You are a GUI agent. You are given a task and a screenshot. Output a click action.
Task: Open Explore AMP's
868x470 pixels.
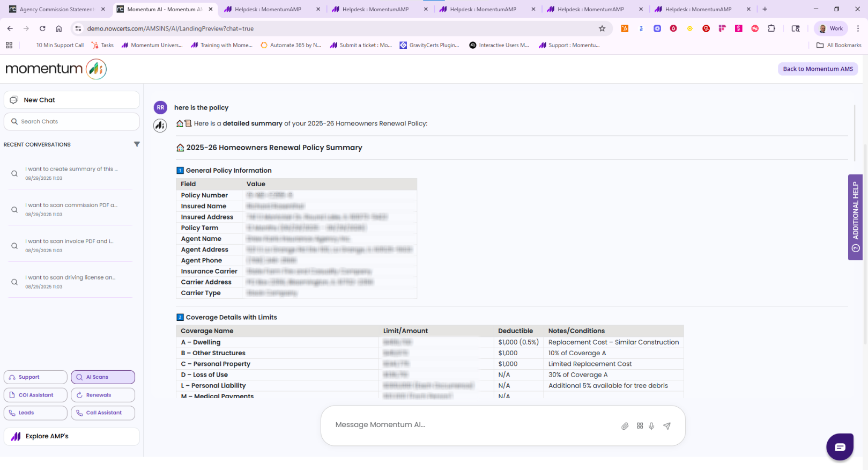click(71, 436)
